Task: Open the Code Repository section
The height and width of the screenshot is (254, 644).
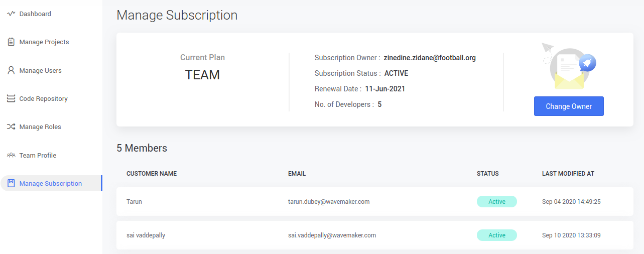Action: tap(43, 99)
